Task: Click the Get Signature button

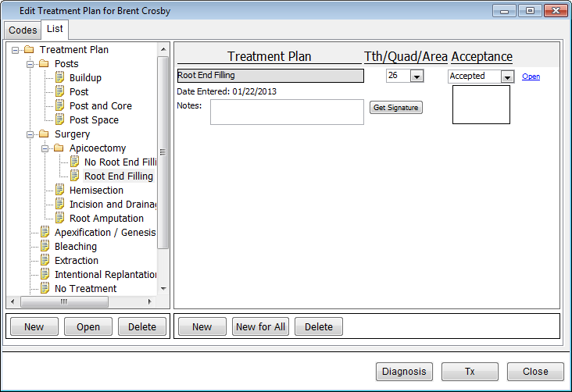Action: (396, 108)
